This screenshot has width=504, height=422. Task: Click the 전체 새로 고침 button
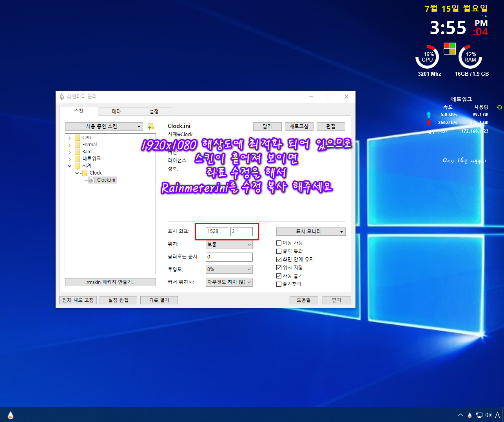point(78,300)
